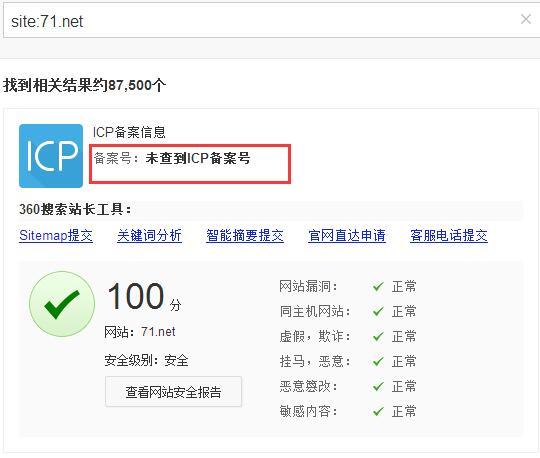Screen dimensions: 540x458
Task: Select the text 找到相关结果约87,500个
Action: 85,85
